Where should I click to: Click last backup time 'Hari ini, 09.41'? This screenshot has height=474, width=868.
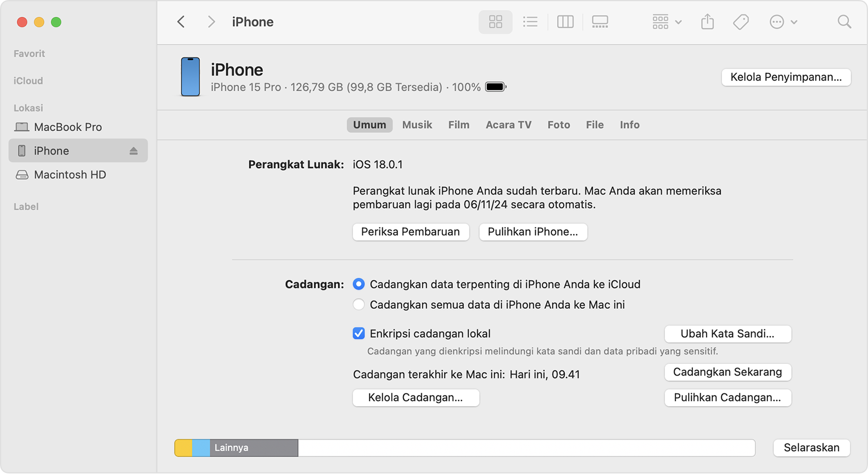(x=545, y=374)
